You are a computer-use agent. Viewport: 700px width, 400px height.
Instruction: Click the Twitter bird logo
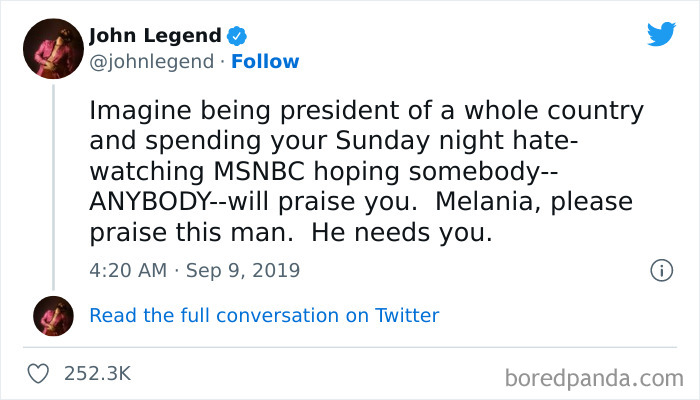pos(661,35)
